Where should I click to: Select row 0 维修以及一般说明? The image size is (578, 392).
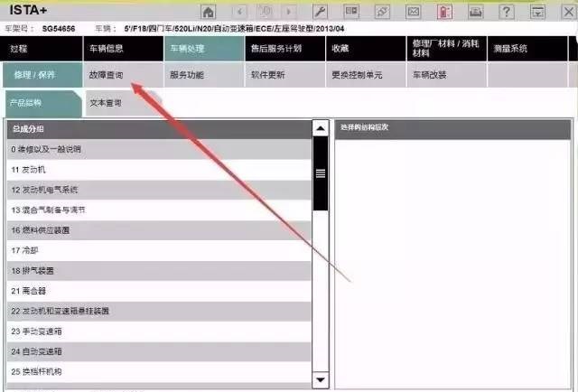(159, 149)
